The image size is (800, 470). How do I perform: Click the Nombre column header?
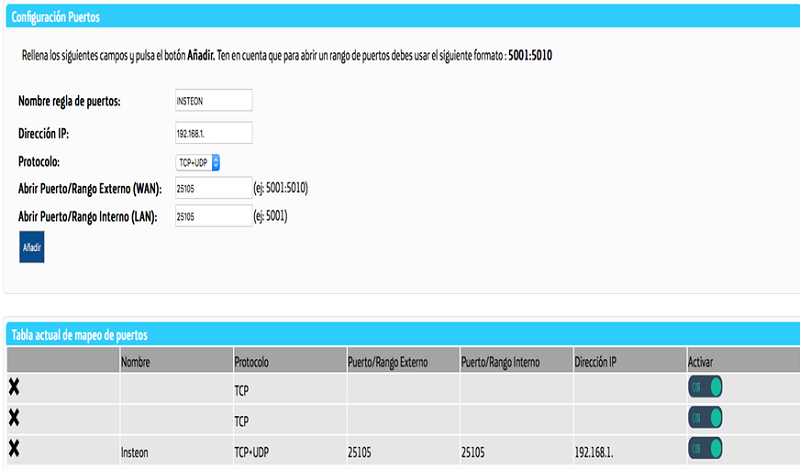[176, 361]
